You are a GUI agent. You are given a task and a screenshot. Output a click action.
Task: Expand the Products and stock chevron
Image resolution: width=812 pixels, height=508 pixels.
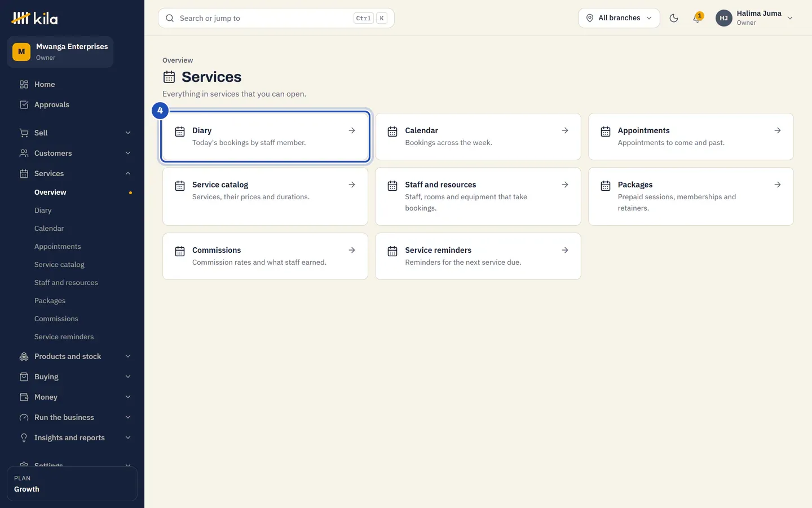pyautogui.click(x=128, y=356)
